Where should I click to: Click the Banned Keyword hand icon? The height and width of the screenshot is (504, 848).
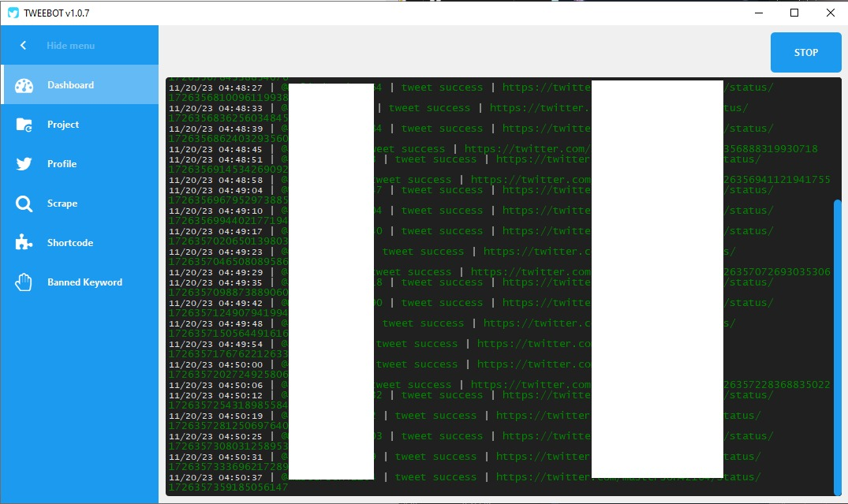(x=23, y=282)
